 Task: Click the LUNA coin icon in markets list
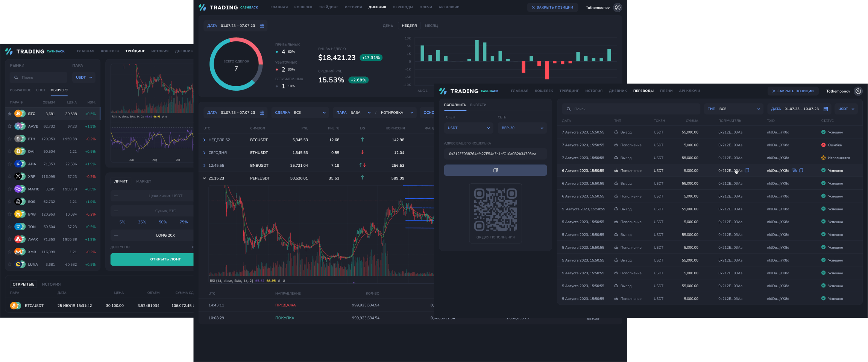[x=20, y=264]
